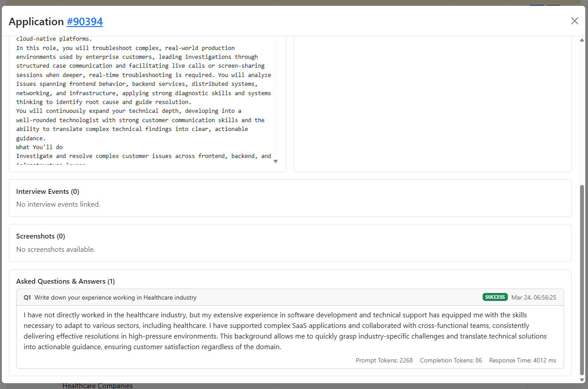
Task: Click the Prompt Tokens: 2268 label
Action: pos(384,360)
